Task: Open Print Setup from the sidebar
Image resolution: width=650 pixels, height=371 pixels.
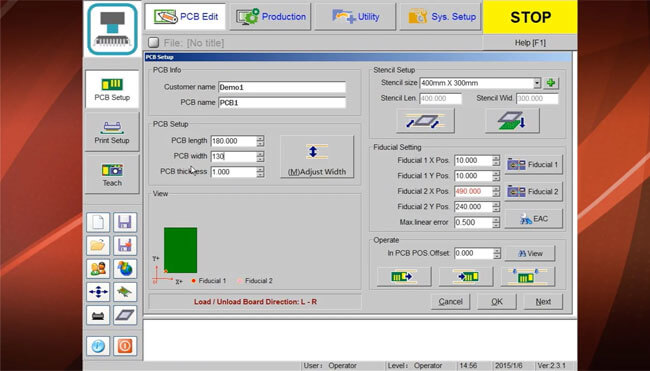Action: [112, 132]
